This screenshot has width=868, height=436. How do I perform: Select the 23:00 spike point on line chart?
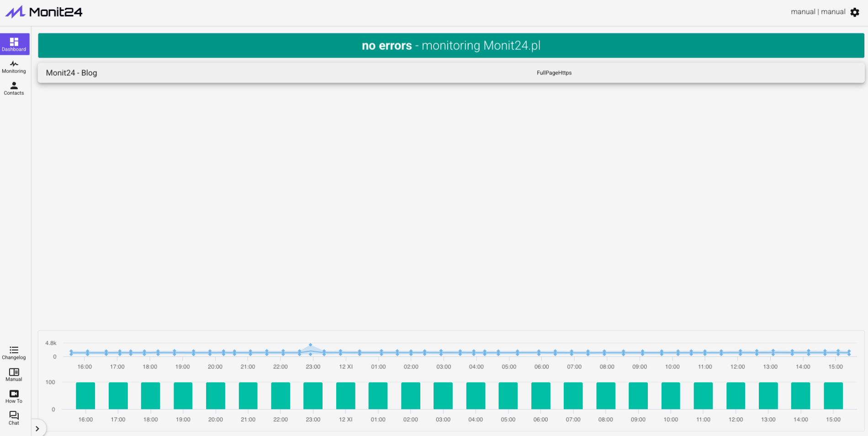pyautogui.click(x=311, y=345)
